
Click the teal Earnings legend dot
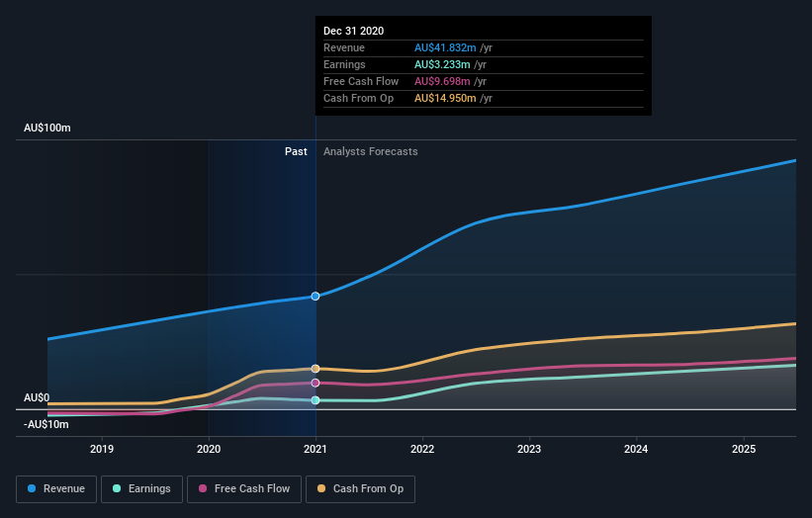click(117, 488)
